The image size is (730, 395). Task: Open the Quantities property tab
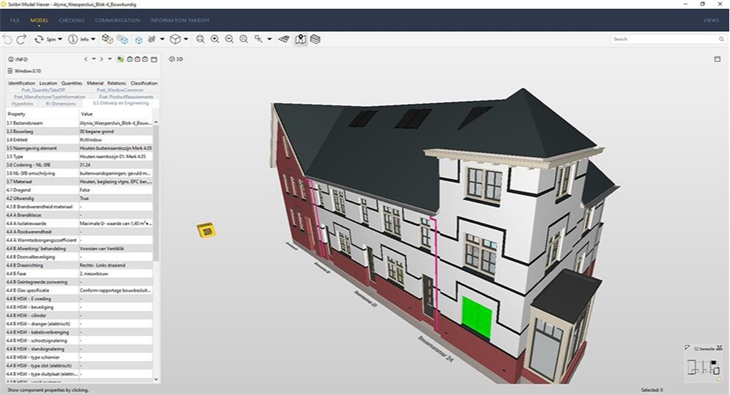coord(72,83)
